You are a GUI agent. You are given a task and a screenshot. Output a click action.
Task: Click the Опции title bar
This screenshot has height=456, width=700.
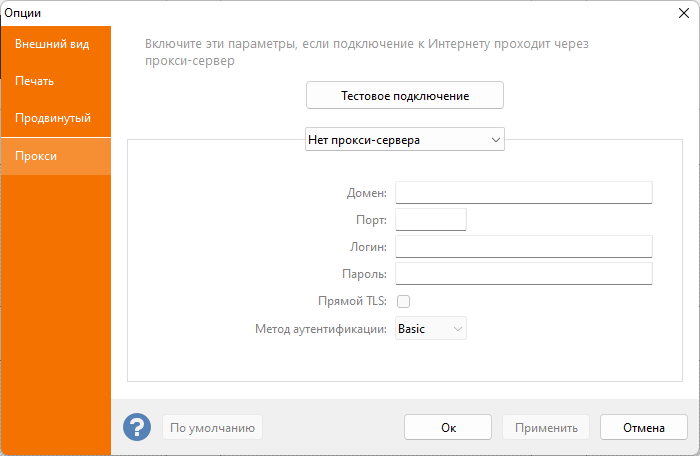tap(300, 11)
